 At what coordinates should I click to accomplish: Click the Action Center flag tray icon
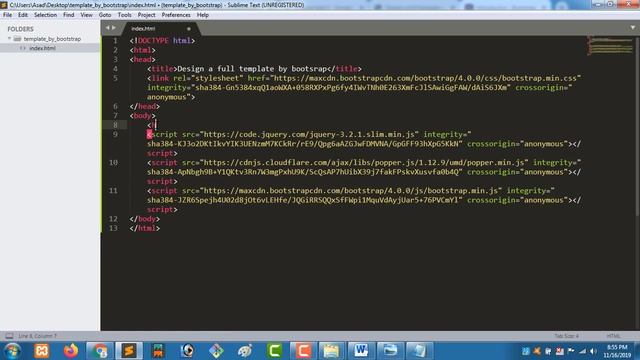pos(571,351)
